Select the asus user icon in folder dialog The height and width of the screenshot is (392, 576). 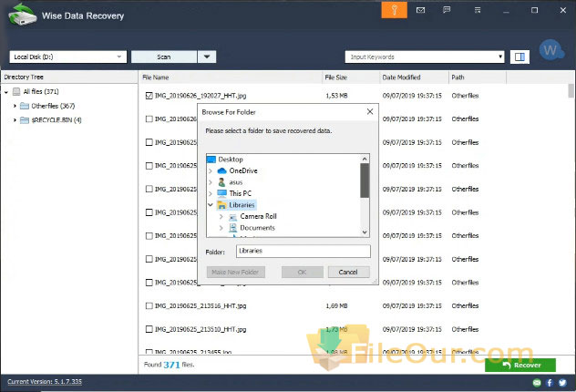[x=221, y=182]
